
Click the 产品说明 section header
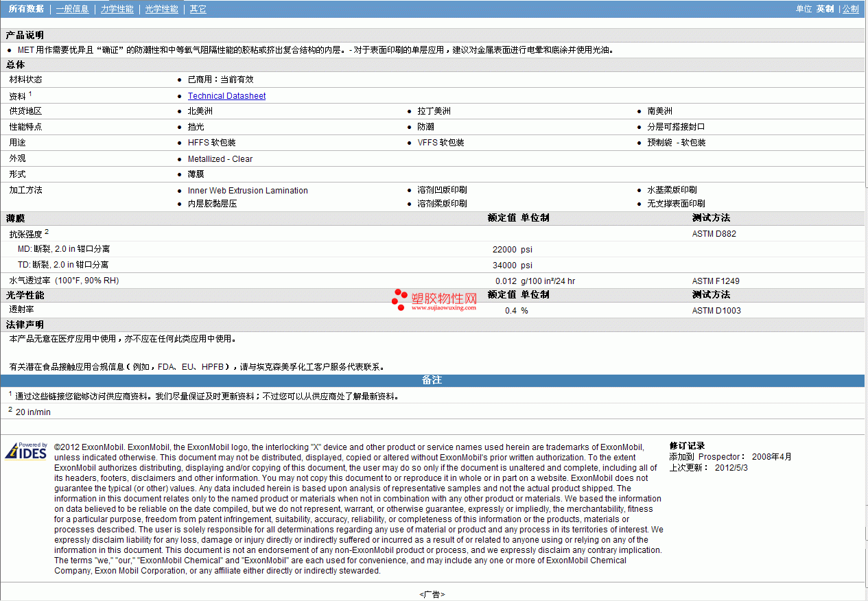(25, 35)
